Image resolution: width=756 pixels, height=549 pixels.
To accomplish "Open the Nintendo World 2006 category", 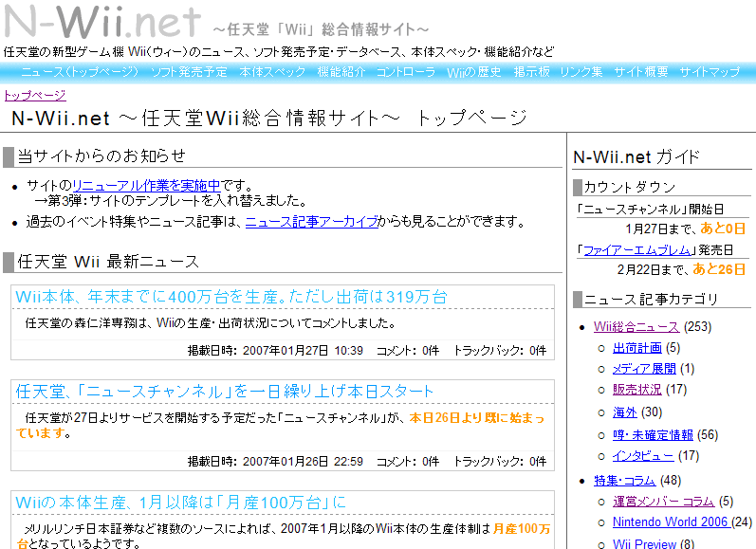I will coord(671,522).
